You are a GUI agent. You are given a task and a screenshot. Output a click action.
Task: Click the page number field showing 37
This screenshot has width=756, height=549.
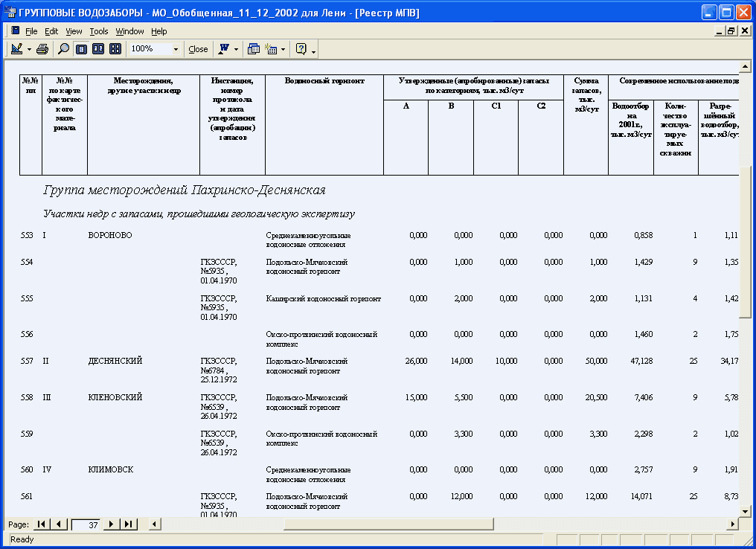pos(86,524)
